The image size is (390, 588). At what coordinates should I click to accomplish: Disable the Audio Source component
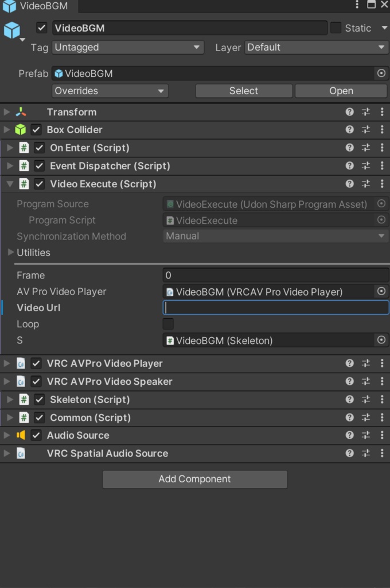(36, 435)
